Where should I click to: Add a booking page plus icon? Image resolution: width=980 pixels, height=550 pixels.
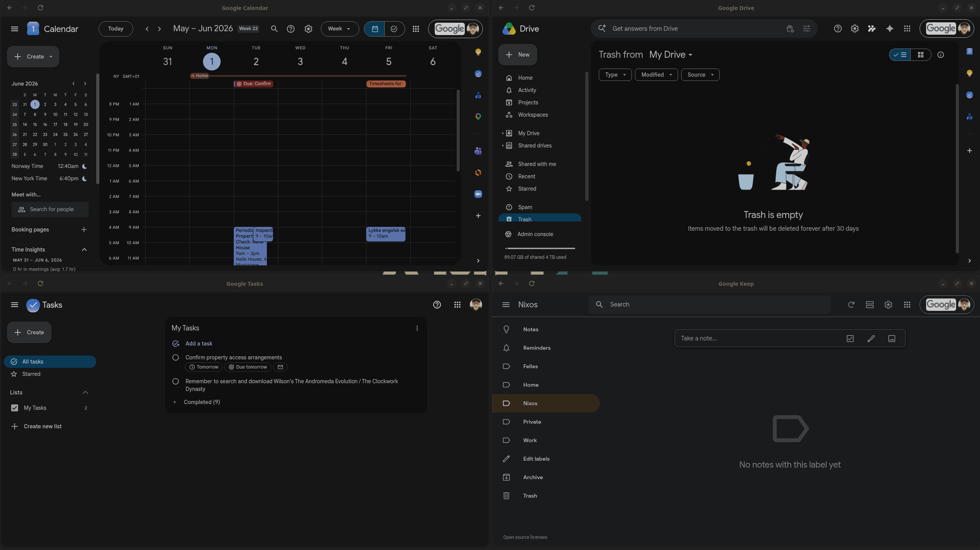pos(84,230)
